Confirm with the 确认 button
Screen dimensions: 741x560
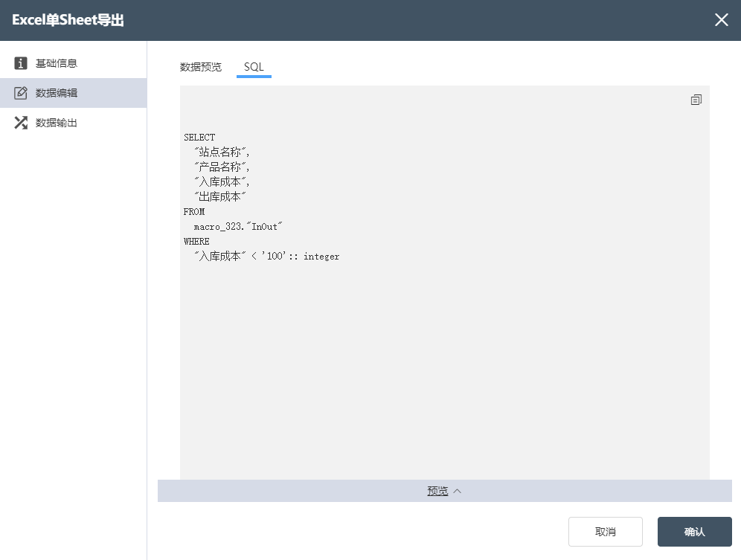coord(694,532)
